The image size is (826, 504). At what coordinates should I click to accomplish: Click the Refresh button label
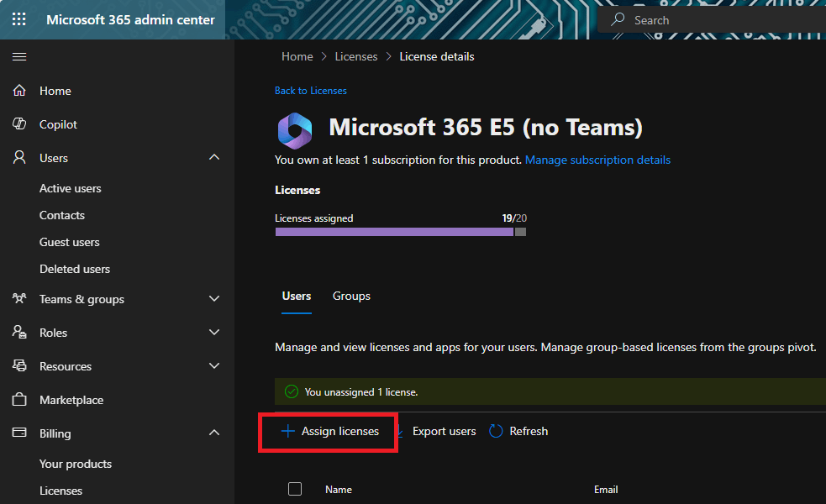(x=529, y=431)
